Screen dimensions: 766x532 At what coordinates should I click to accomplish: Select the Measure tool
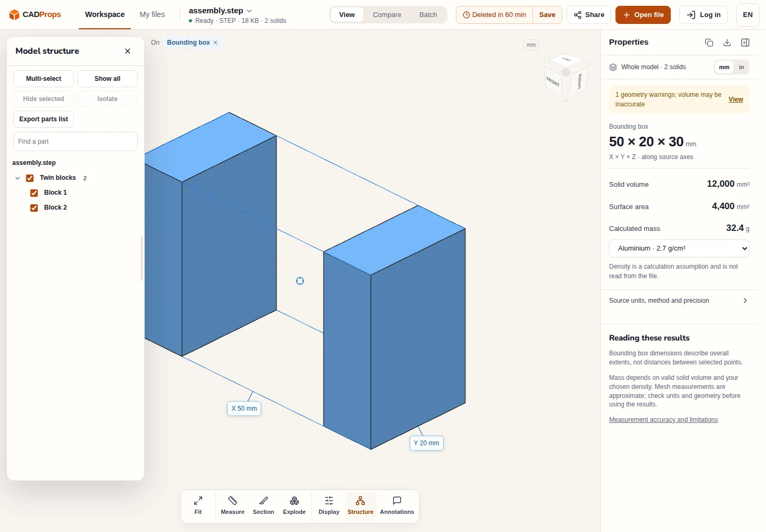tap(232, 505)
